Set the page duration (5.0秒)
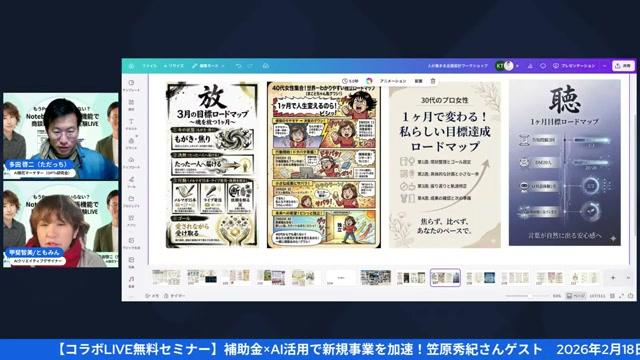This screenshot has width=640, height=360. click(x=350, y=81)
